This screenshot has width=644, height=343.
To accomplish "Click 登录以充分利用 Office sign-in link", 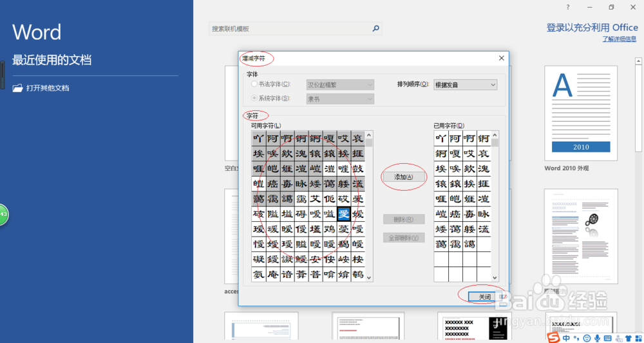I will [592, 28].
